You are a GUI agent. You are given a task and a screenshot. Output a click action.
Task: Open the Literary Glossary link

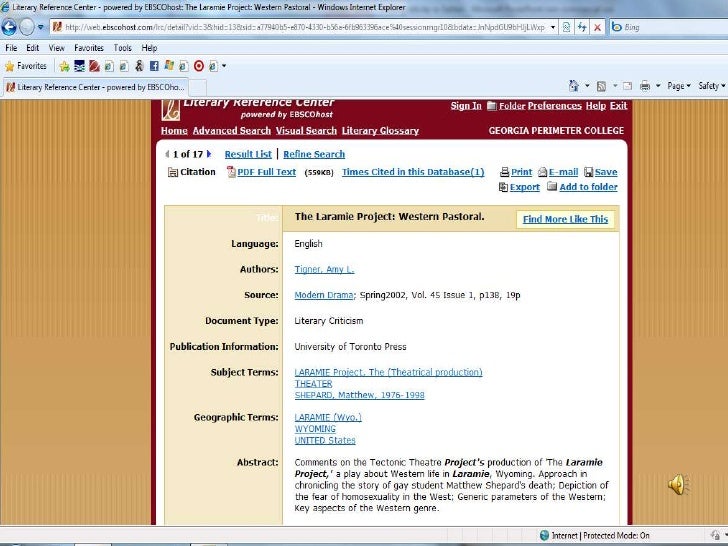380,131
